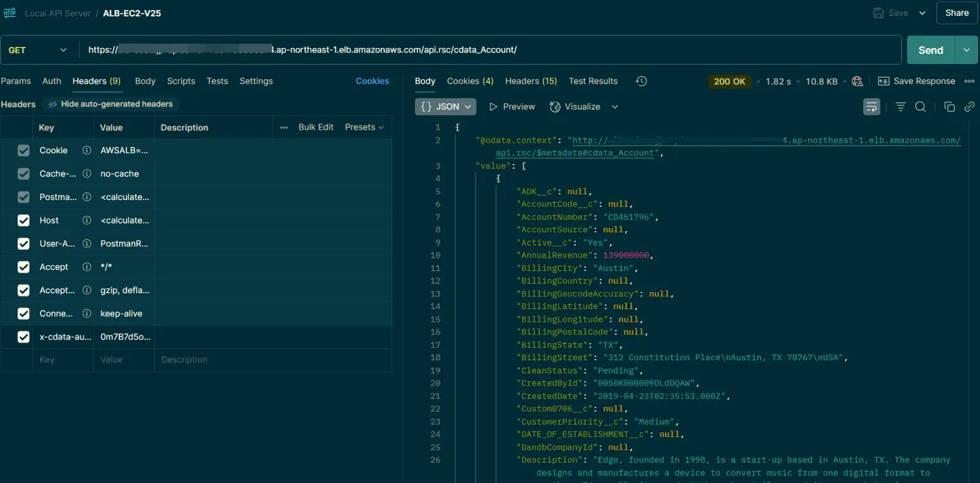This screenshot has height=483, width=980.
Task: Click the response history clock icon
Action: (x=641, y=81)
